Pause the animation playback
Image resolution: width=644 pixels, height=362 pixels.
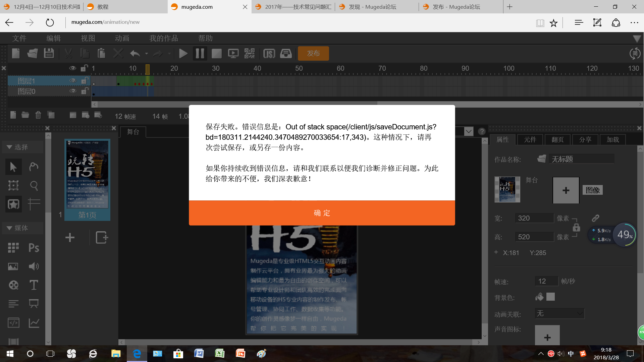pyautogui.click(x=200, y=54)
